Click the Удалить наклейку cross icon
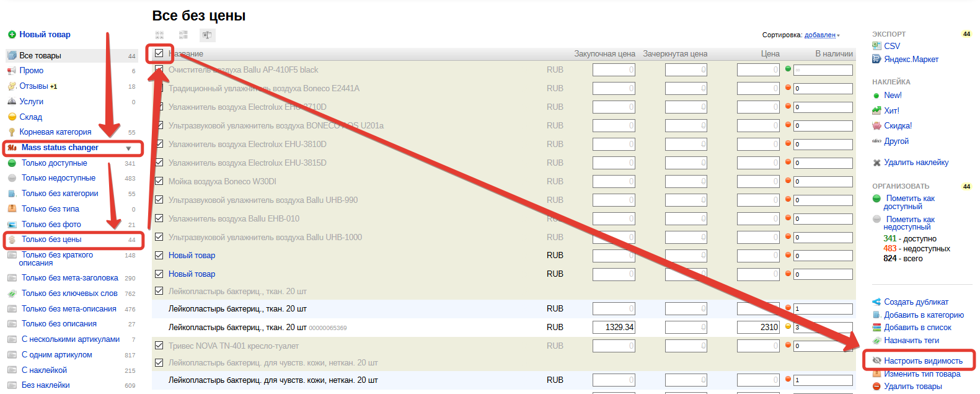 coord(876,163)
